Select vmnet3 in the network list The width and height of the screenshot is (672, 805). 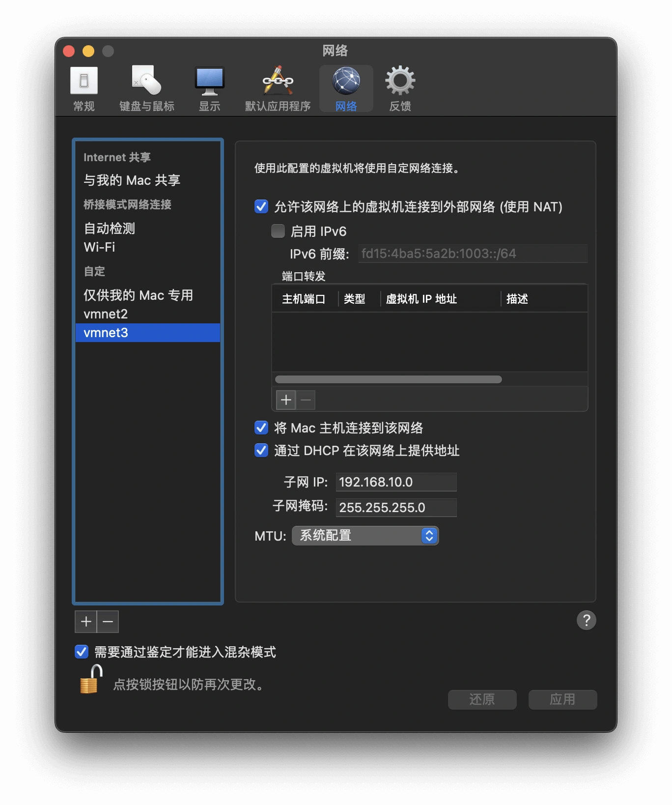coord(148,333)
